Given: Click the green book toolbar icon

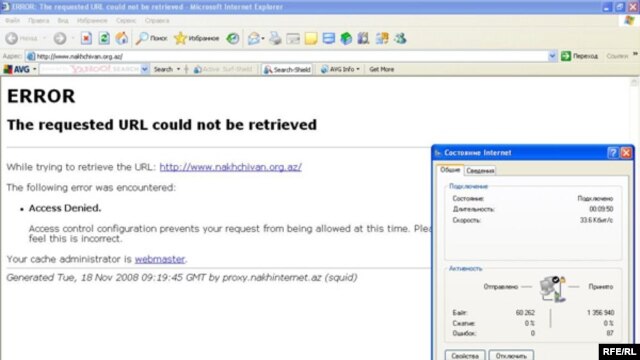Looking at the screenshot, I should 346,38.
